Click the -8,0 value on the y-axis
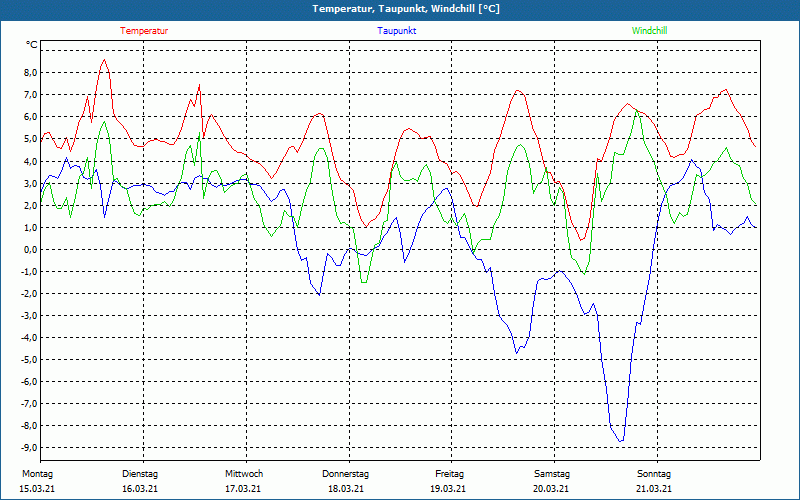Viewport: 800px width, 500px height. tap(30, 426)
